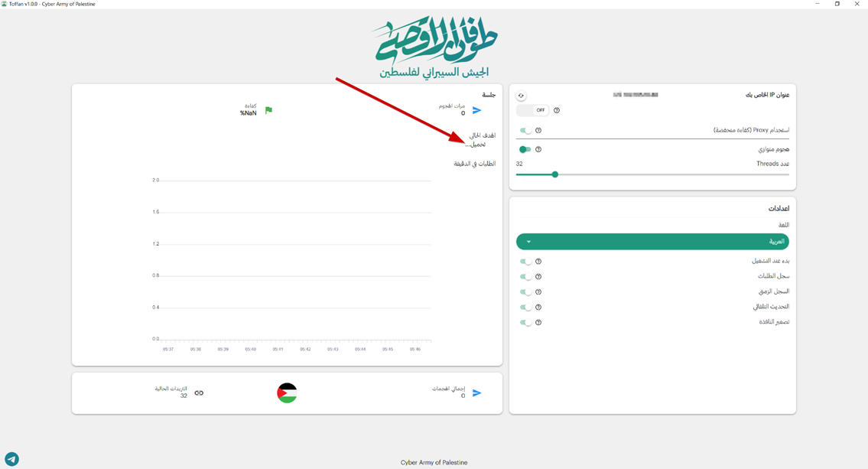Click the اللغة label
The width and height of the screenshot is (868, 469).
[x=784, y=225]
